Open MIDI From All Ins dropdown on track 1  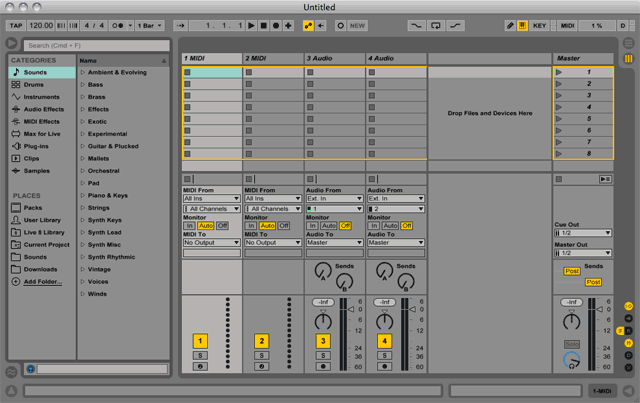point(211,198)
